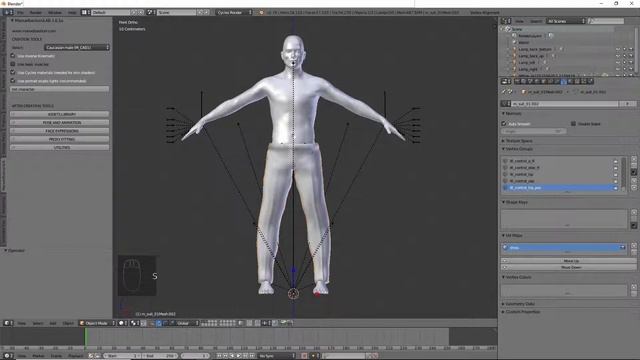The image size is (640, 360).
Task: Open PROXY FITTING tools
Action: 60,139
